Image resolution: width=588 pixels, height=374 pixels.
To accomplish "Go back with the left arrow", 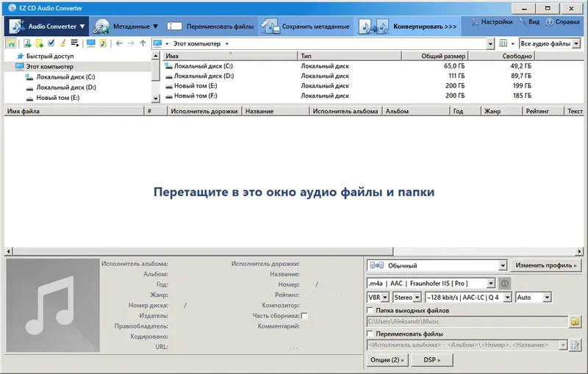I will point(119,43).
